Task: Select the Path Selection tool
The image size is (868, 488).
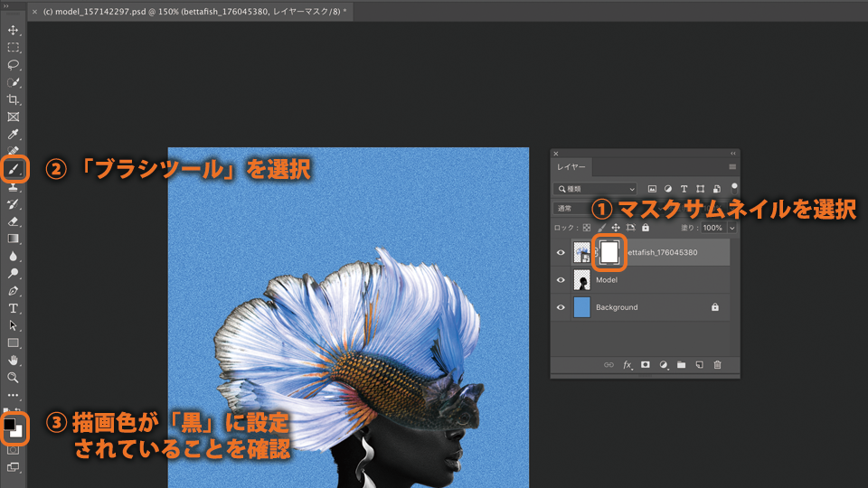Action: tap(13, 325)
